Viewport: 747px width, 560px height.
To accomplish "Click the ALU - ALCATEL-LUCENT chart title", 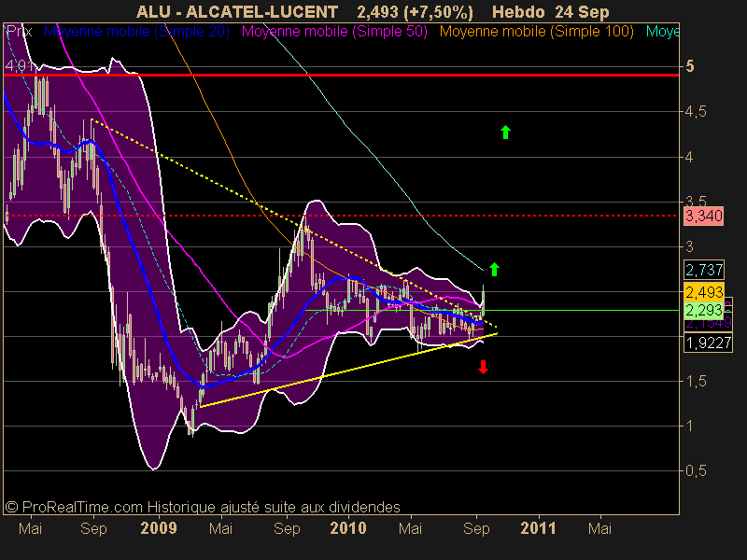I will pos(237,11).
